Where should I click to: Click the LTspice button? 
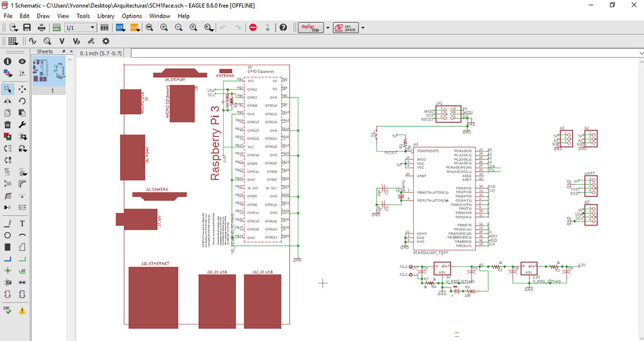point(346,28)
